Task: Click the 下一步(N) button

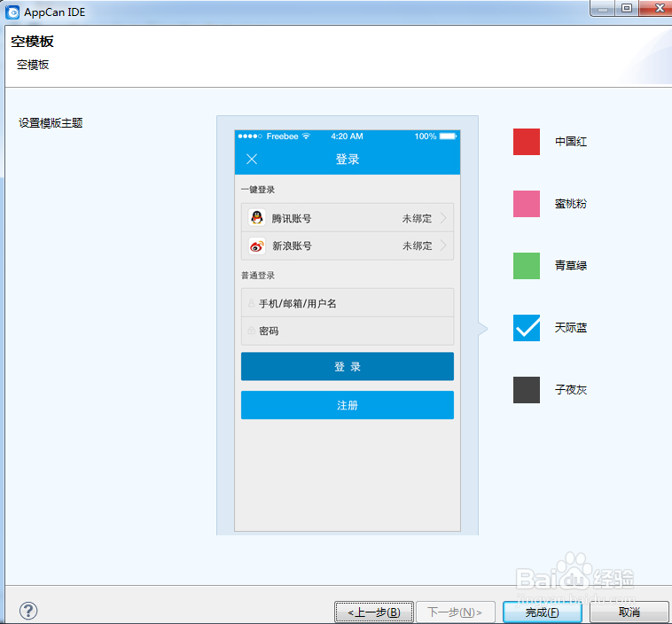Action: [x=455, y=612]
